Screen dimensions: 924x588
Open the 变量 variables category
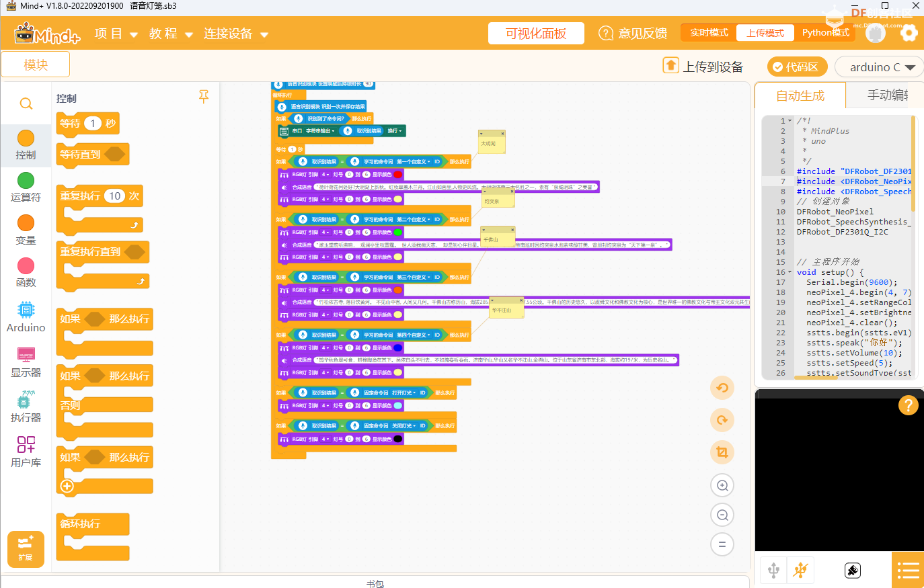(26, 230)
